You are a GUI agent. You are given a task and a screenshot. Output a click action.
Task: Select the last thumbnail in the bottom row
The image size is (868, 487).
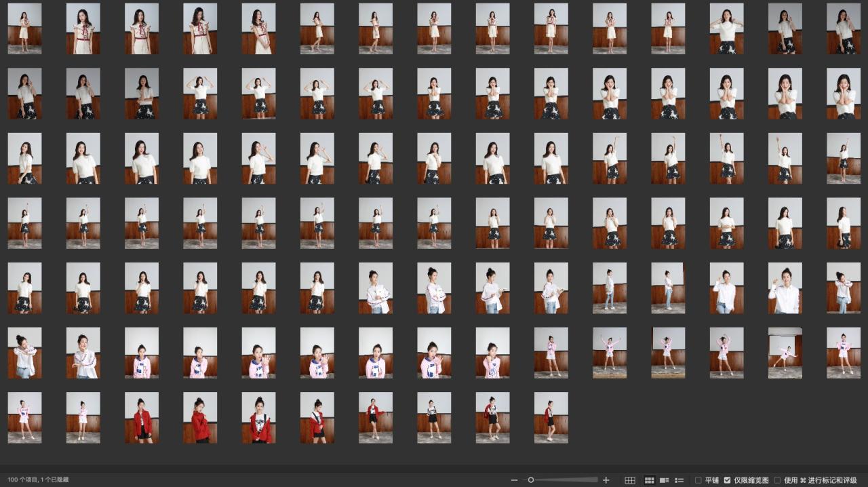click(x=551, y=418)
